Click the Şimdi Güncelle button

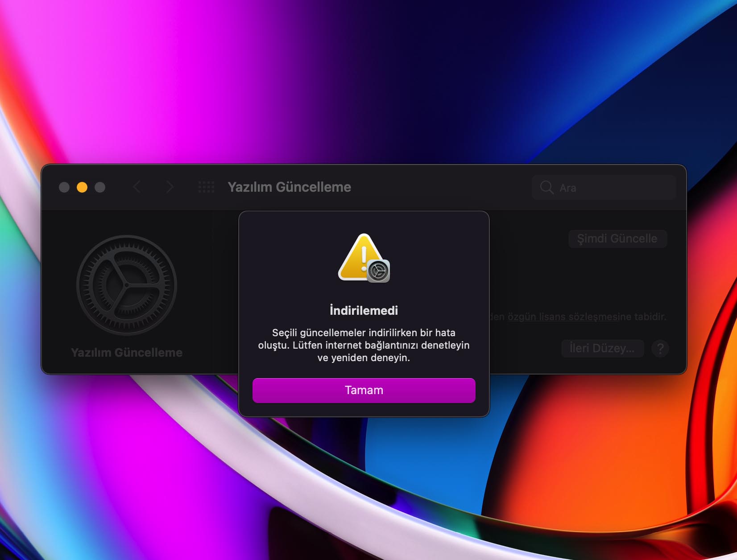[617, 239]
